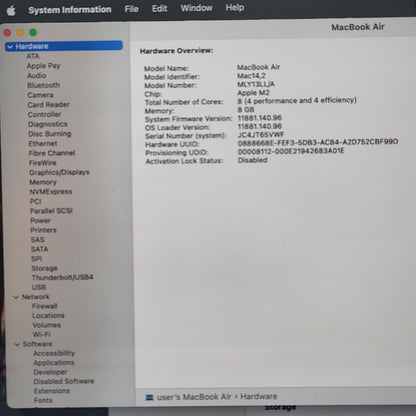Select the Software category in sidebar
The height and width of the screenshot is (416, 416).
point(37,344)
